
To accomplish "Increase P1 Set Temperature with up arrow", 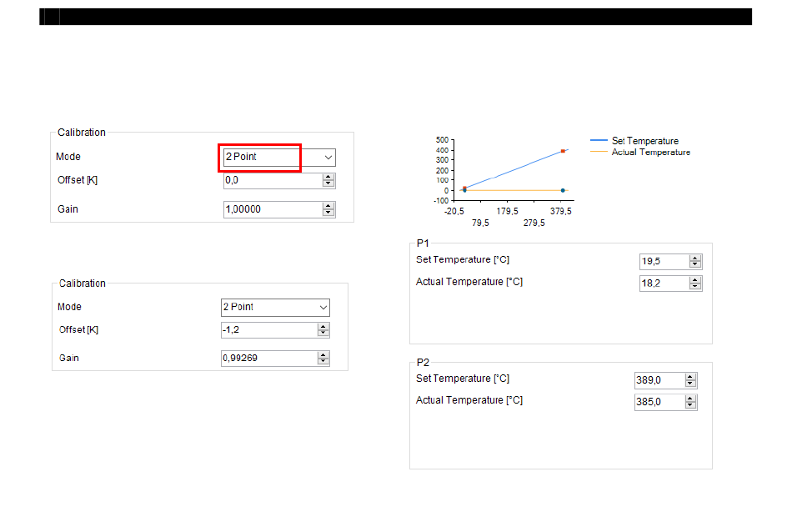I will [695, 258].
